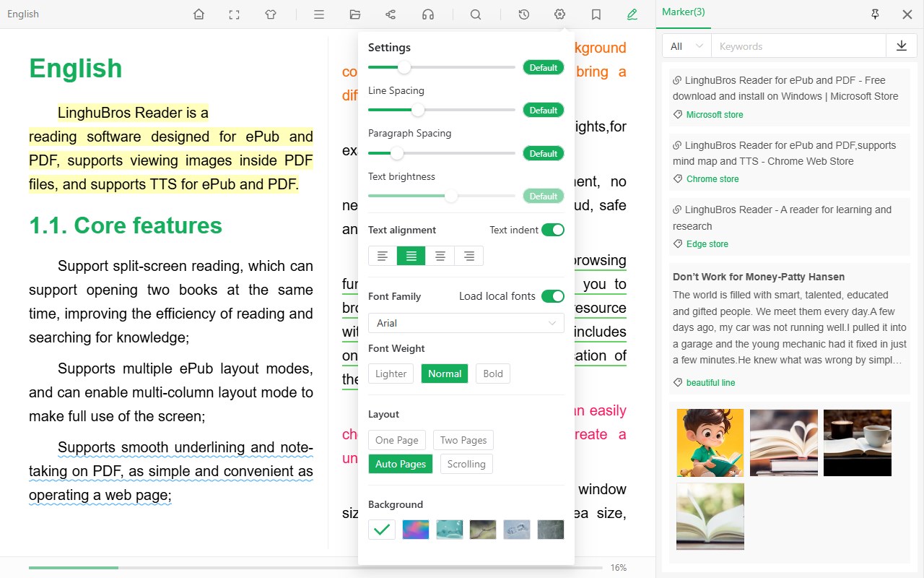Select the teal water background swatch
Image resolution: width=924 pixels, height=578 pixels.
(x=450, y=530)
